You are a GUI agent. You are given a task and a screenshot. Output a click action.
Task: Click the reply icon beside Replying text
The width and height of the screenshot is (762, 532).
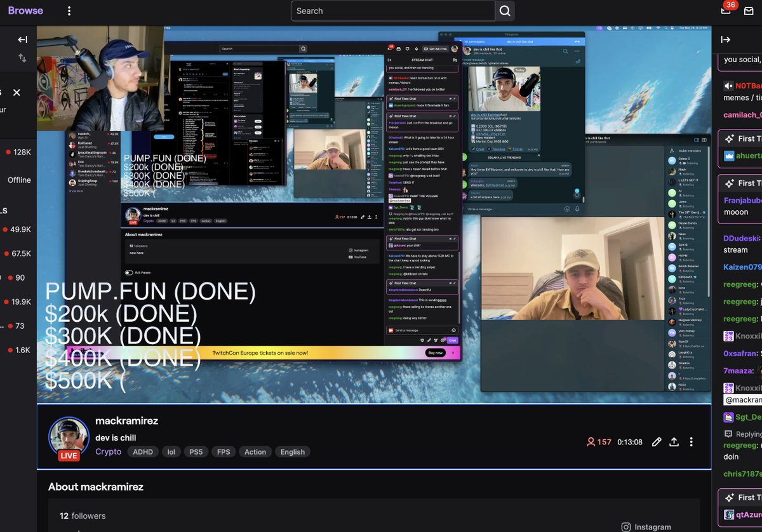(x=728, y=434)
